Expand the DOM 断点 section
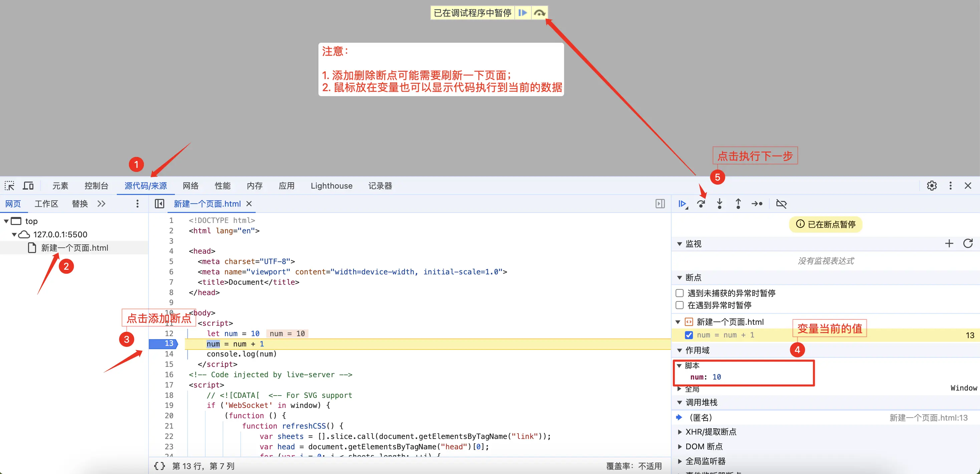Image resolution: width=980 pixels, height=474 pixels. point(680,446)
